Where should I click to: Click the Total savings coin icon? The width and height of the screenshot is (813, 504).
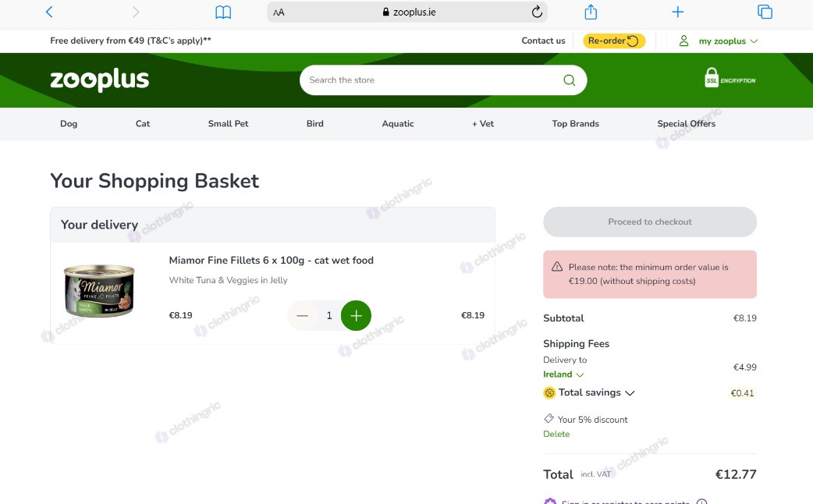[549, 393]
